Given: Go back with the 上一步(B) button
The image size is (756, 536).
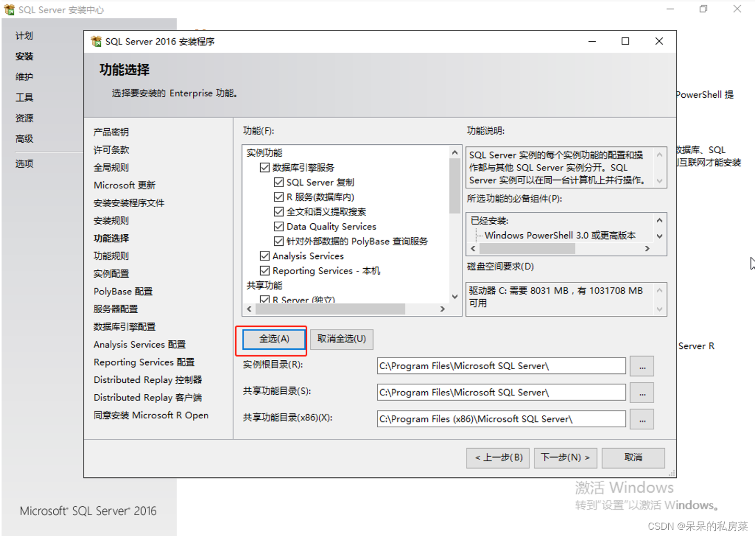Looking at the screenshot, I should [498, 458].
